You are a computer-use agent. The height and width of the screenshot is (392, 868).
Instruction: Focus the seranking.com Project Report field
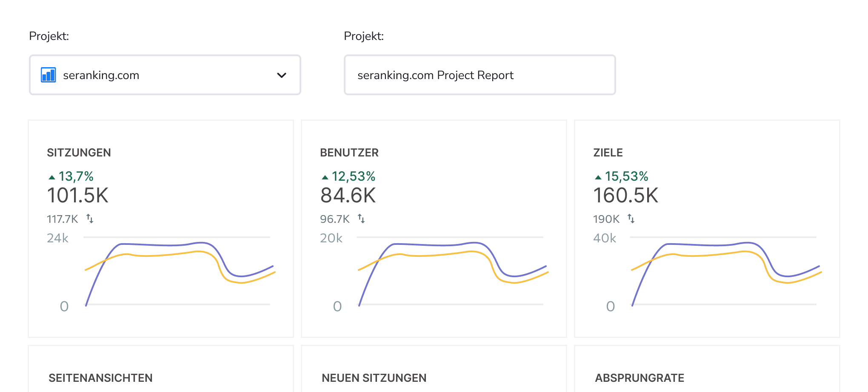480,75
